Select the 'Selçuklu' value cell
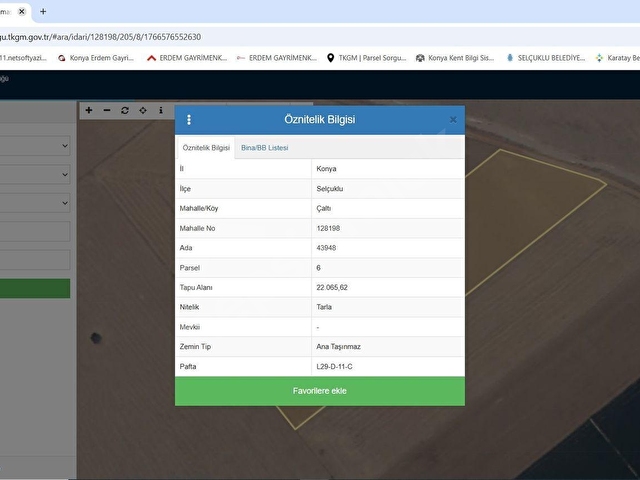The width and height of the screenshot is (640, 480). [x=388, y=189]
